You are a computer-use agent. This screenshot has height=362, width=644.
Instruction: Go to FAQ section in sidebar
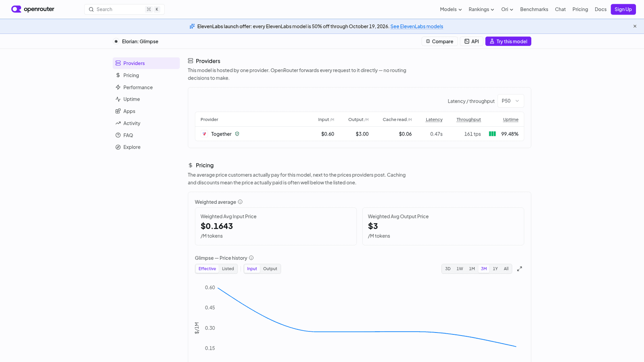click(146, 135)
